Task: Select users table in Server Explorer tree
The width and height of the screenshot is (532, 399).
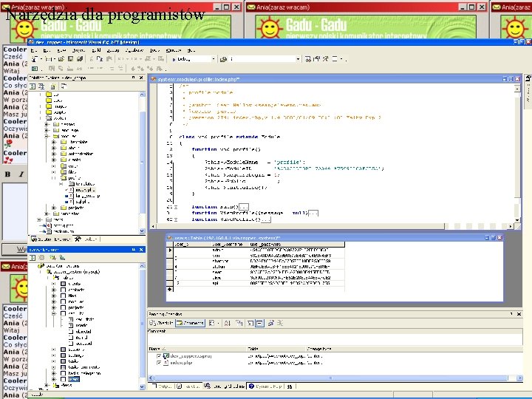Action: pyautogui.click(x=74, y=379)
